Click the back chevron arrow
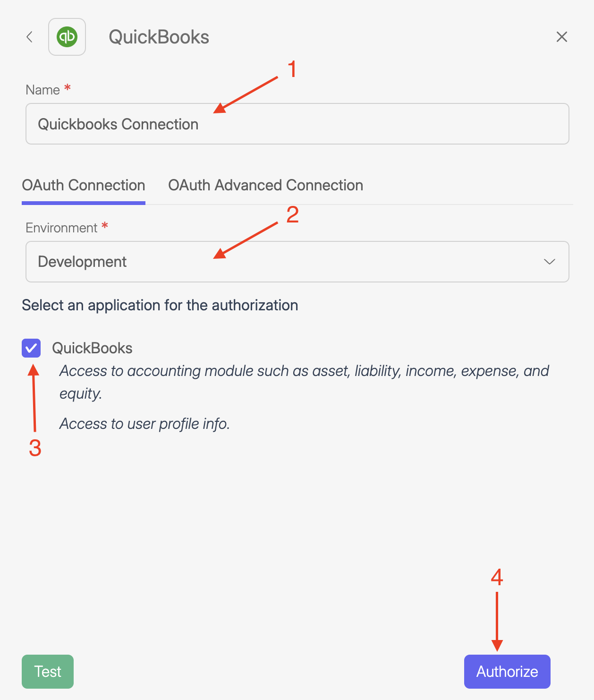Screen dimensions: 594x700 pyautogui.click(x=29, y=37)
